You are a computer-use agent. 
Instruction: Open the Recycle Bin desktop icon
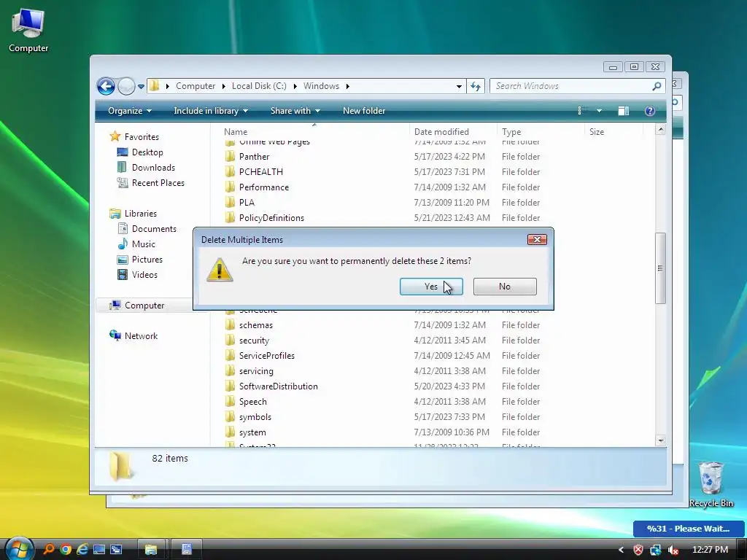711,484
